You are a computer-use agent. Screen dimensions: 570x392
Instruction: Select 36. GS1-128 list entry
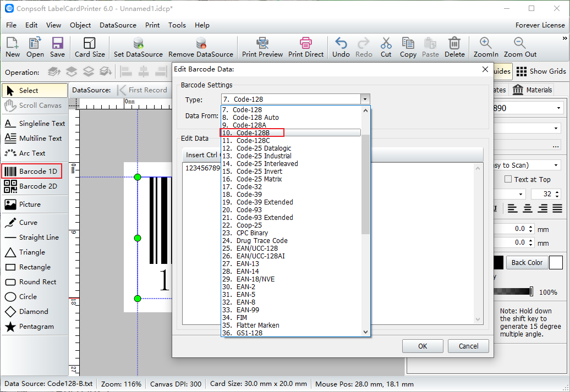click(291, 333)
